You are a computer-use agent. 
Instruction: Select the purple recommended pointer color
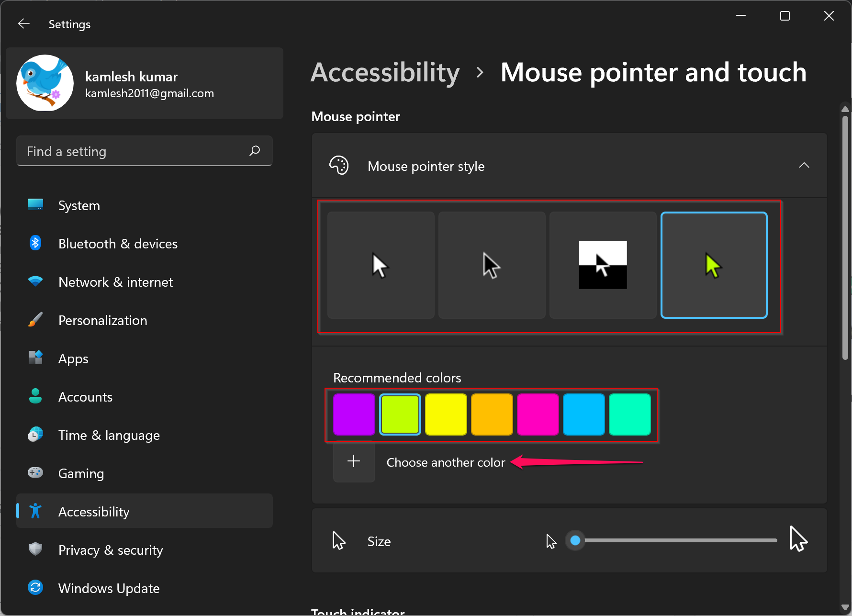(354, 414)
